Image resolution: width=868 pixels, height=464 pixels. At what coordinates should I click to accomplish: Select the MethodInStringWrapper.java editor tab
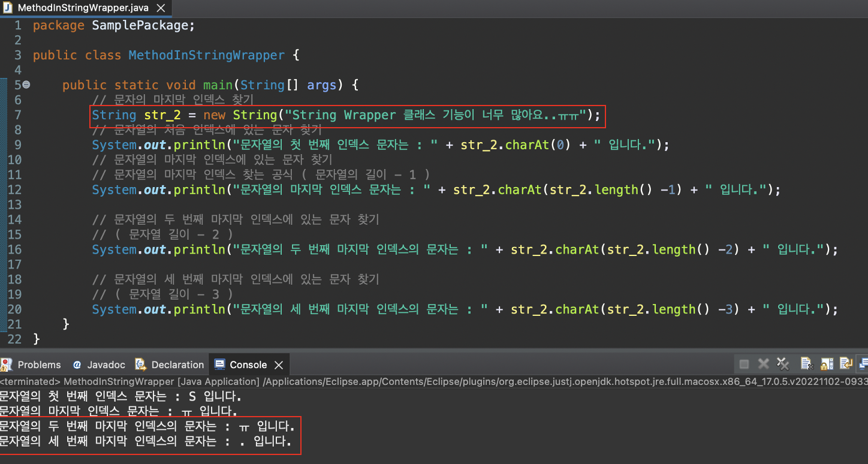point(85,8)
